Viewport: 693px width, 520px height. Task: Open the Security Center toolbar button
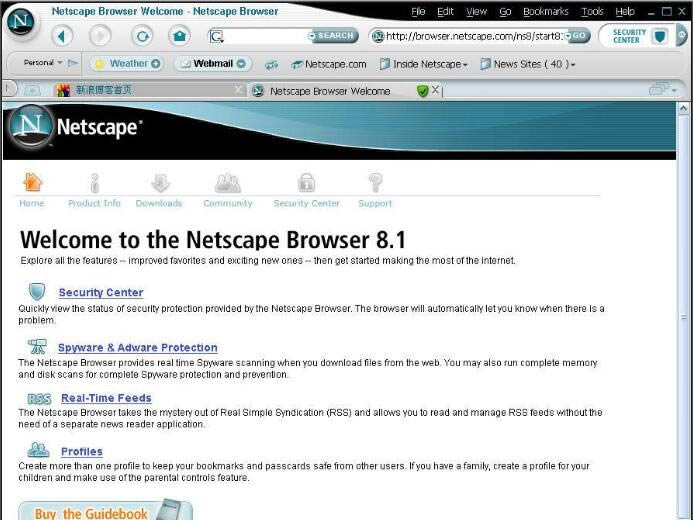click(x=636, y=36)
